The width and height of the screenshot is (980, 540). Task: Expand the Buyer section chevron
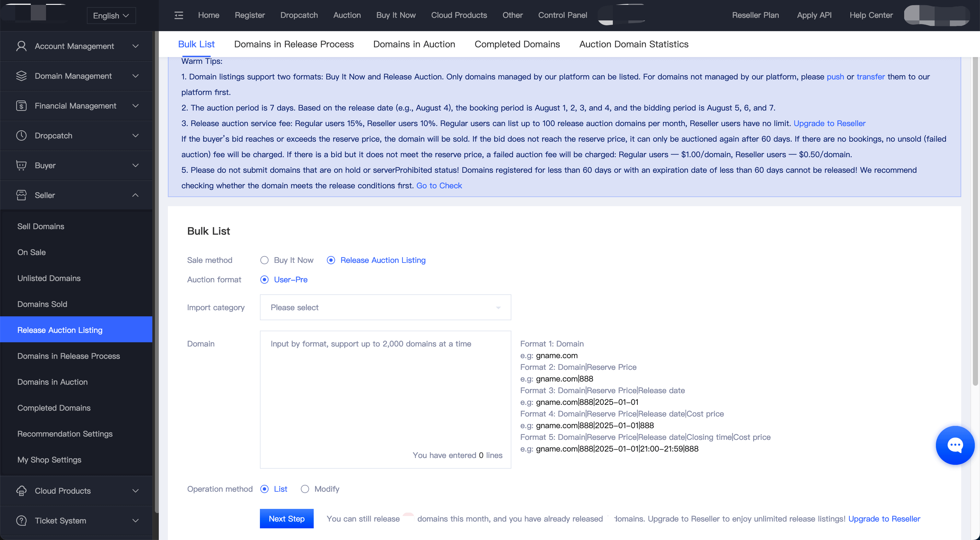[135, 165]
